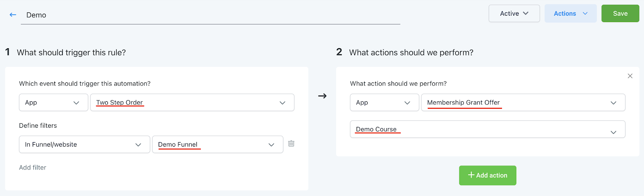The width and height of the screenshot is (644, 196).
Task: Click the back arrow icon
Action: click(13, 15)
